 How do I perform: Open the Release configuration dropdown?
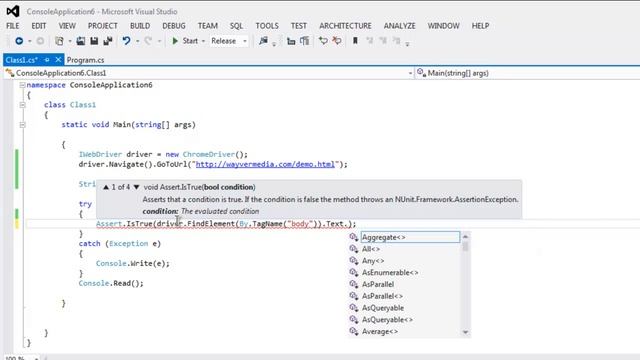click(x=245, y=41)
